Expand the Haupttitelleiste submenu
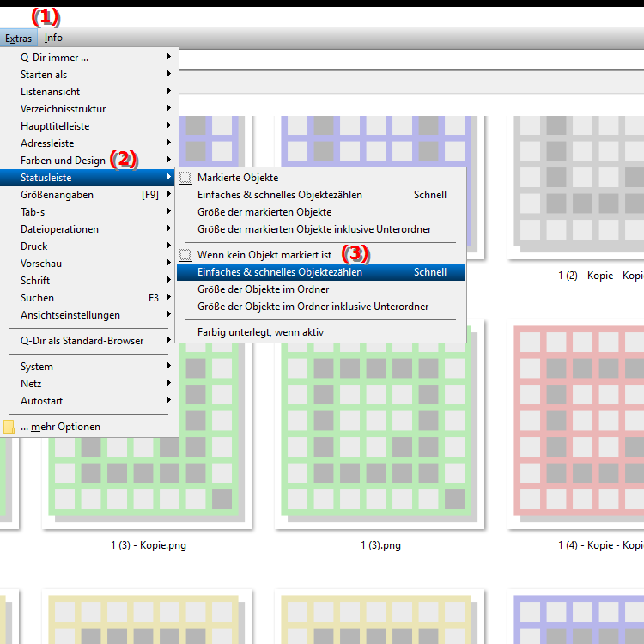644x644 pixels. click(89, 126)
